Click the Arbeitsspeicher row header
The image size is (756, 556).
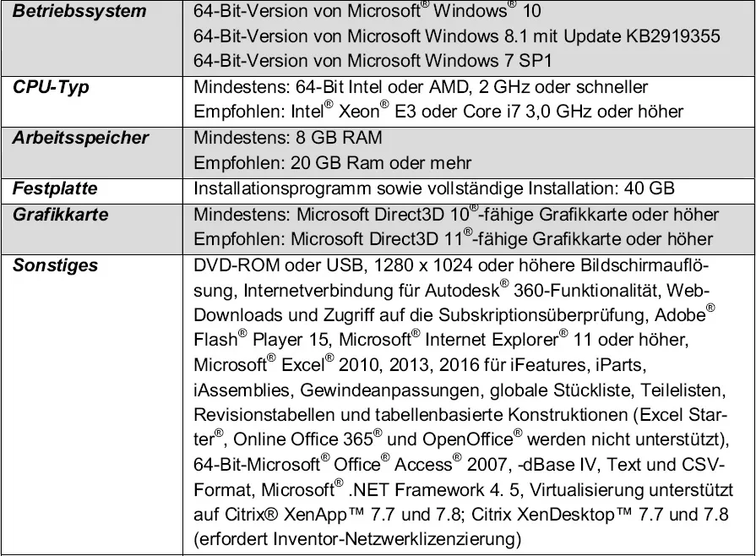pos(79,138)
